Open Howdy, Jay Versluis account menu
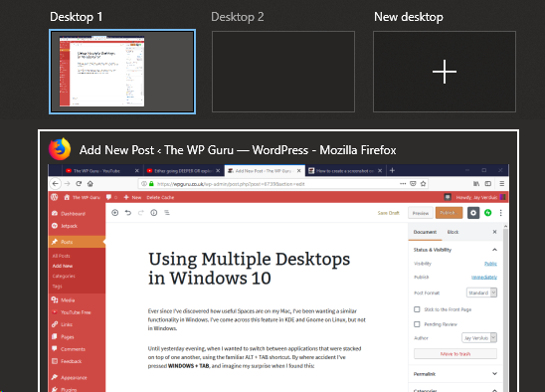This screenshot has height=392, width=545. [x=480, y=197]
